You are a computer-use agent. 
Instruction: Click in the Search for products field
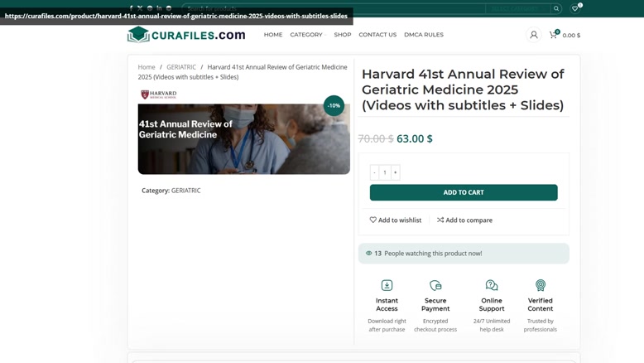(334, 8)
